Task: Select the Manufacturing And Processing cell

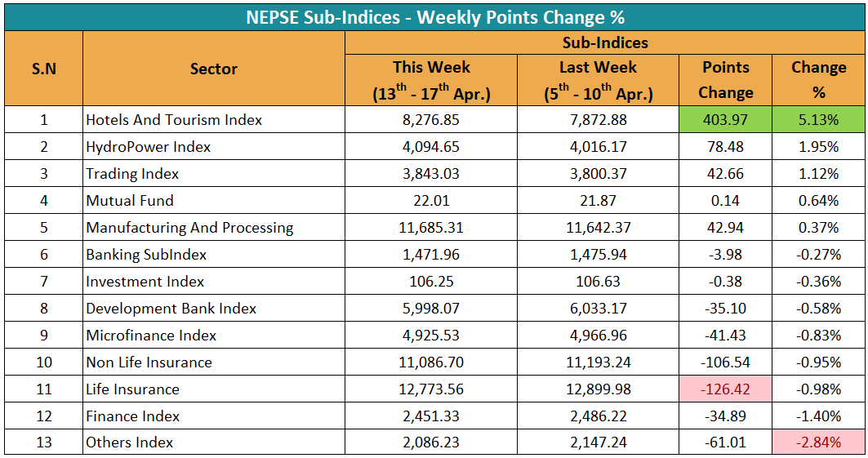Action: click(189, 228)
